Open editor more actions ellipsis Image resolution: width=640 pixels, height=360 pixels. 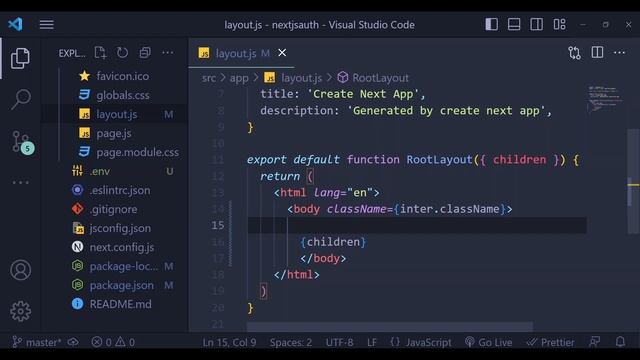tap(619, 53)
